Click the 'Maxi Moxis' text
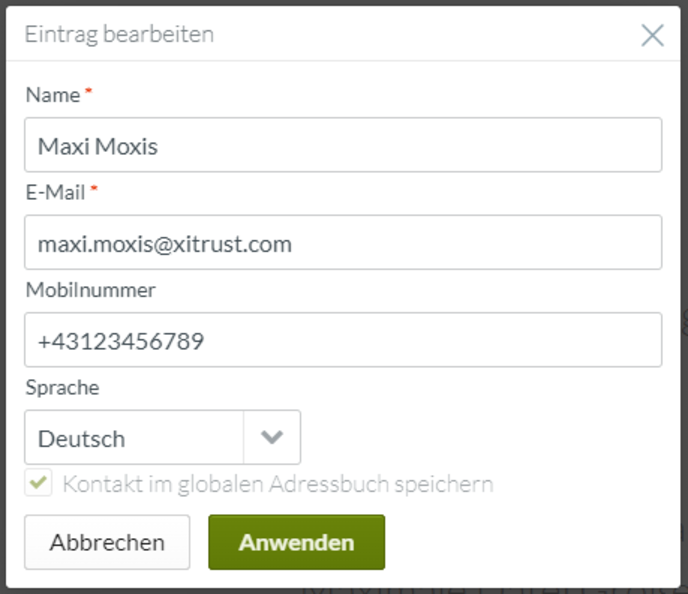The width and height of the screenshot is (688, 594). [x=98, y=147]
